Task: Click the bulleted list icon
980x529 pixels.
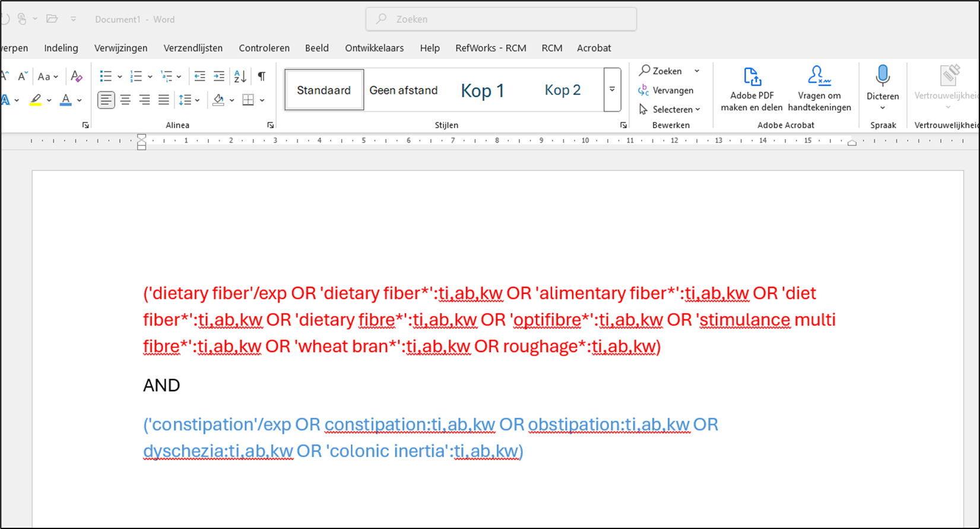Action: tap(106, 76)
